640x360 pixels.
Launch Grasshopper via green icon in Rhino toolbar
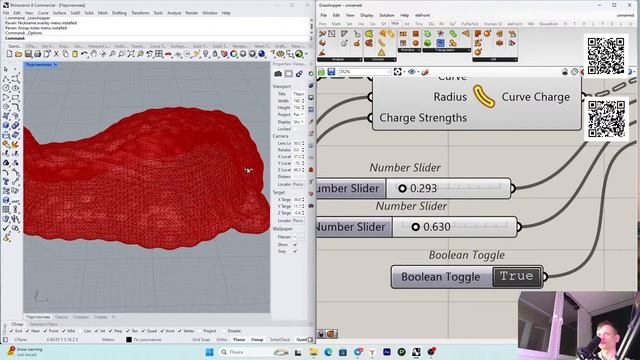[299, 54]
